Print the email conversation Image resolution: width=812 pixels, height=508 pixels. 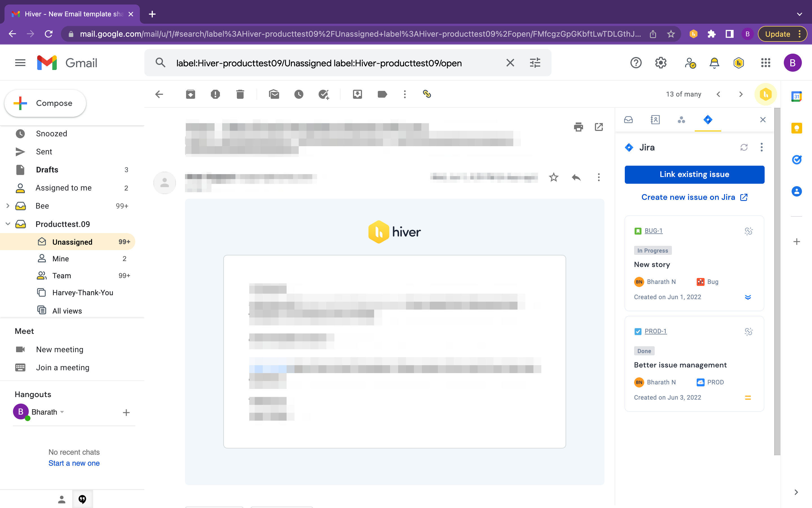click(x=579, y=127)
